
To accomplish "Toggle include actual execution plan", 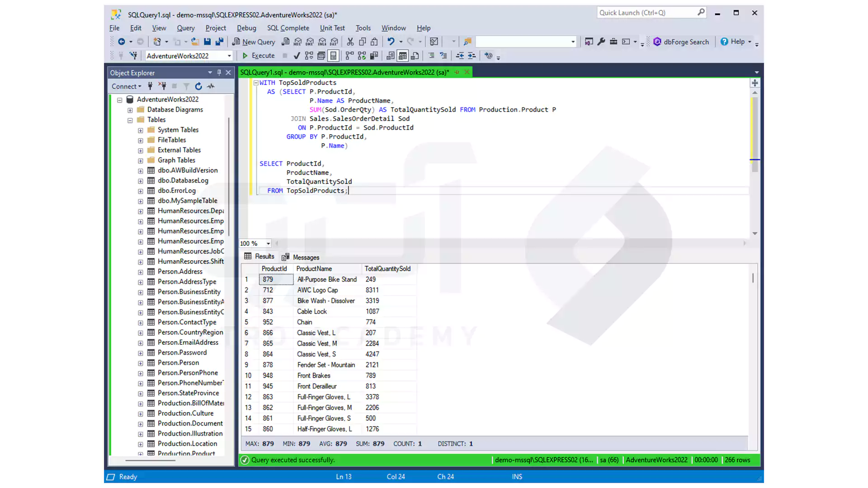I will (x=349, y=56).
